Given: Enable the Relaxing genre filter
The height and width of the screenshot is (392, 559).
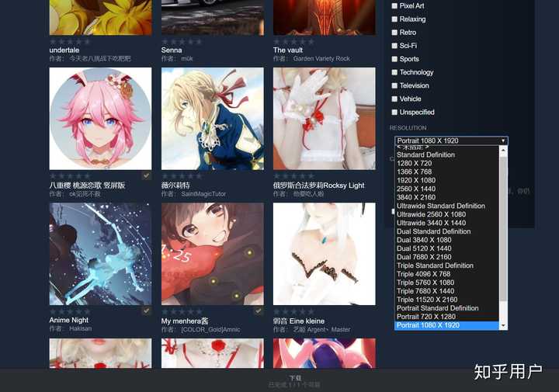Looking at the screenshot, I should coord(394,19).
